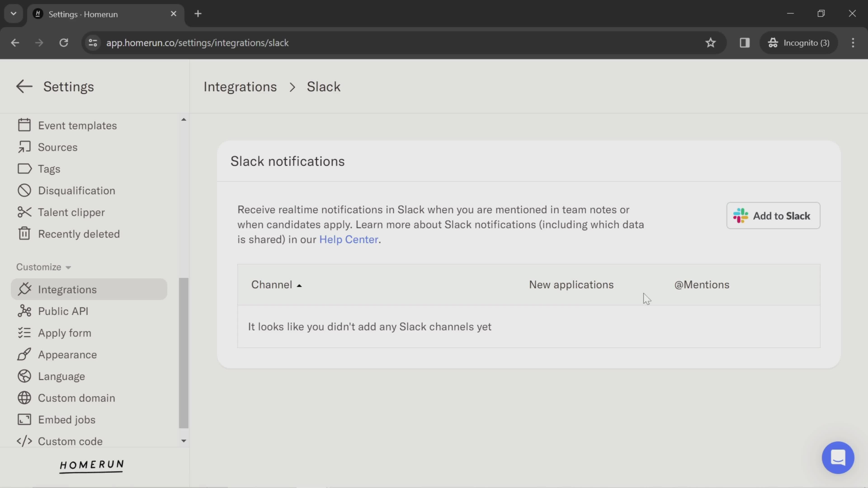Open the Help Center link
This screenshot has height=488, width=868.
(348, 239)
